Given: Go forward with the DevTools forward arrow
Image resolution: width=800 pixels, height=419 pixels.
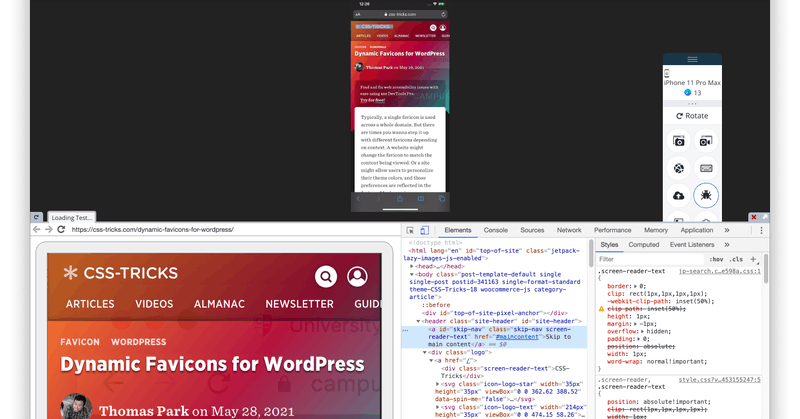Looking at the screenshot, I should point(48,230).
